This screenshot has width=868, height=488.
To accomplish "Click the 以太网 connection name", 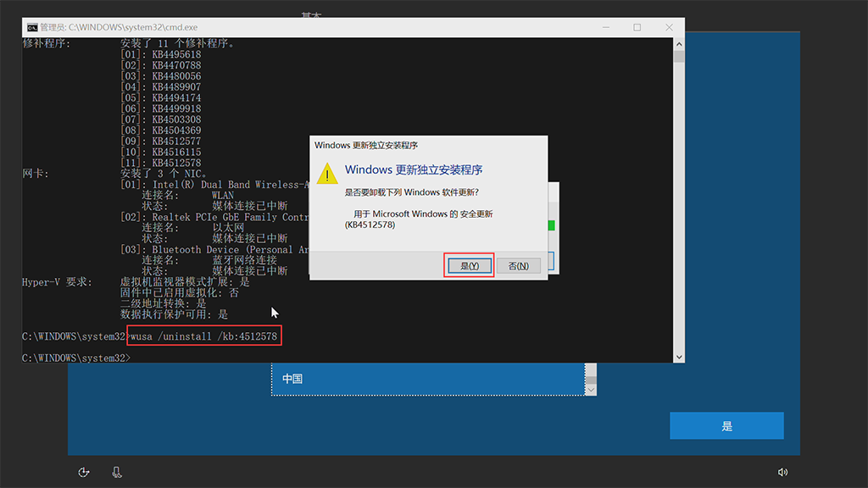I will click(x=228, y=227).
